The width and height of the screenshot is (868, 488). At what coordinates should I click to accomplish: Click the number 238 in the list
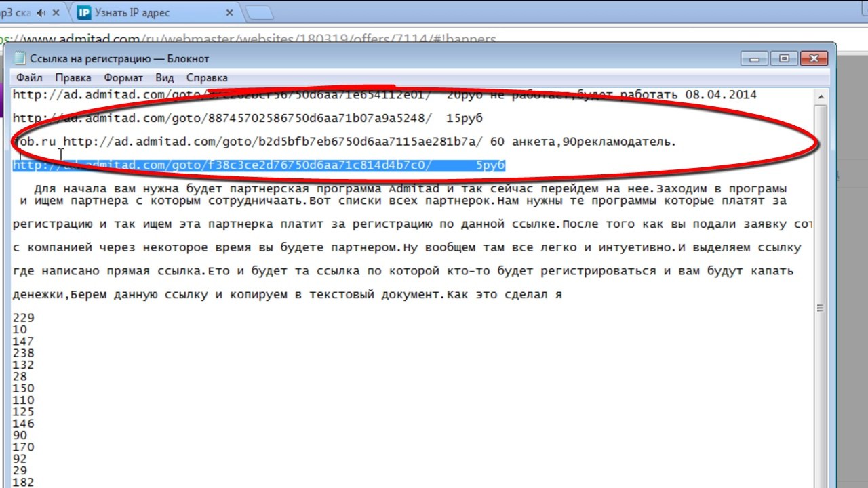coord(23,353)
